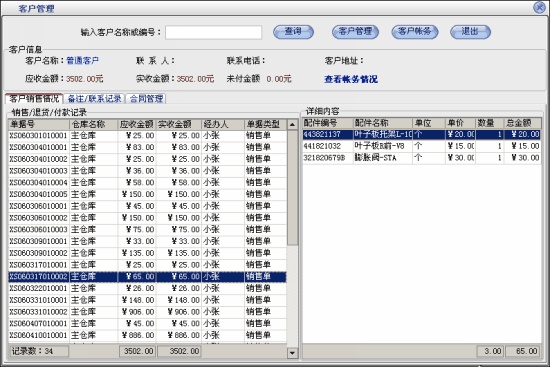550x367 pixels.
Task: Select record XS060301010001
Action: (x=147, y=135)
